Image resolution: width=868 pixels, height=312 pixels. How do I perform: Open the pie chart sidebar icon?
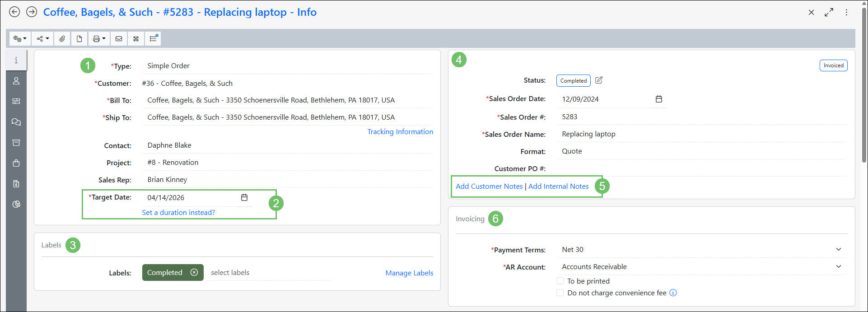tap(16, 204)
